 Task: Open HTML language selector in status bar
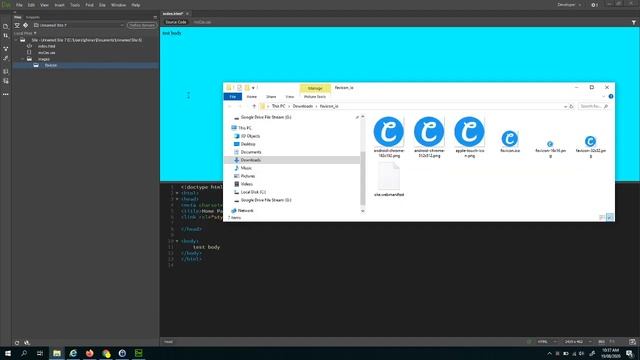(546, 342)
